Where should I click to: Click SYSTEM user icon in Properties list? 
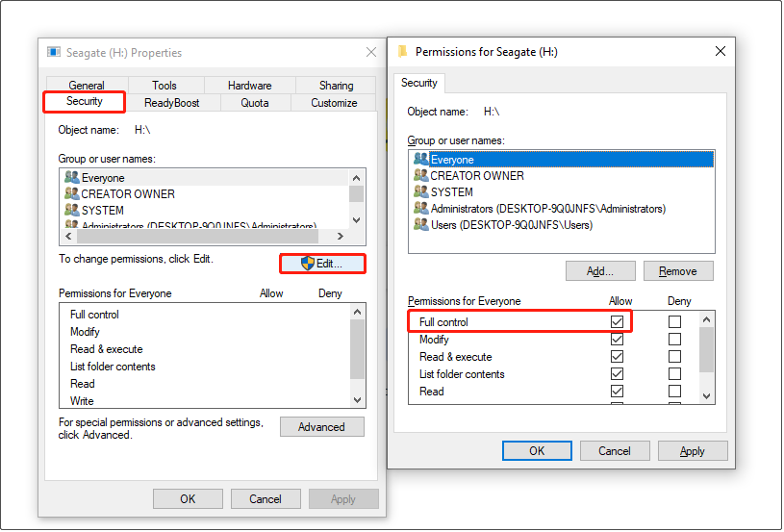[x=72, y=210]
